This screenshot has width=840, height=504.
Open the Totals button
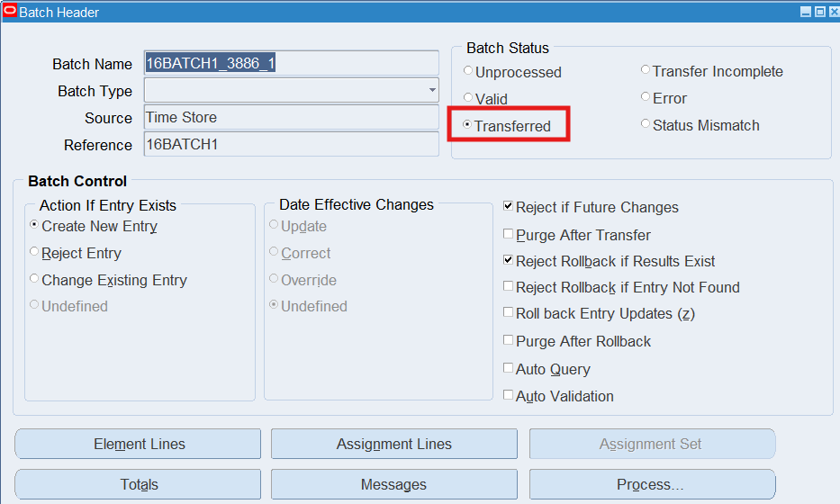point(139,484)
